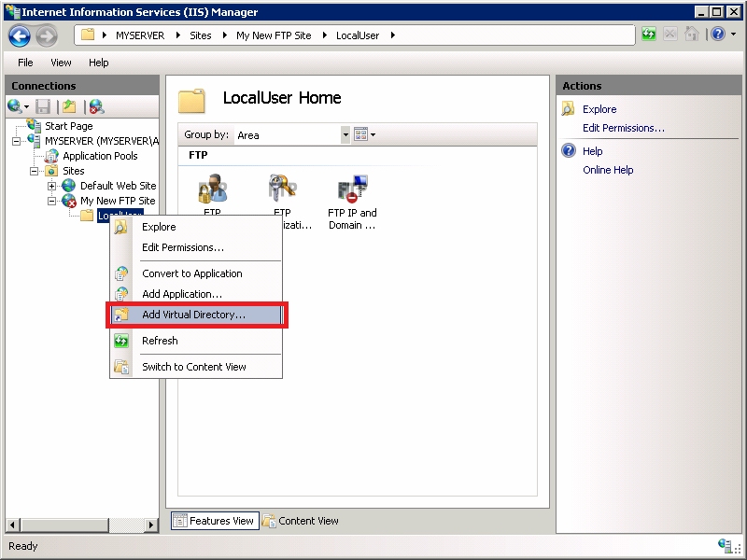The height and width of the screenshot is (560, 747).
Task: Select Start Page in the tree
Action: pyautogui.click(x=68, y=126)
